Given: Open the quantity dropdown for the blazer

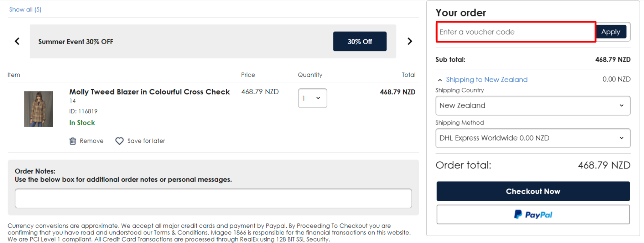Looking at the screenshot, I should 312,98.
